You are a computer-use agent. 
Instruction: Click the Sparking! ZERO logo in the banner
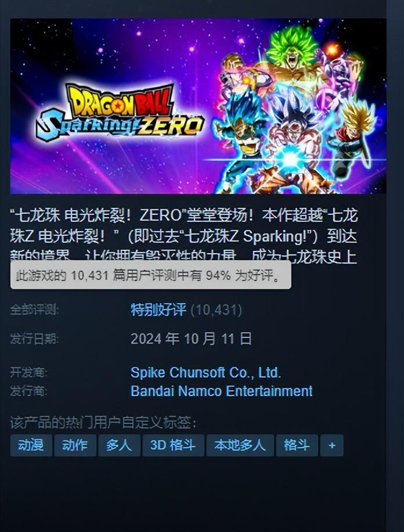point(120,113)
